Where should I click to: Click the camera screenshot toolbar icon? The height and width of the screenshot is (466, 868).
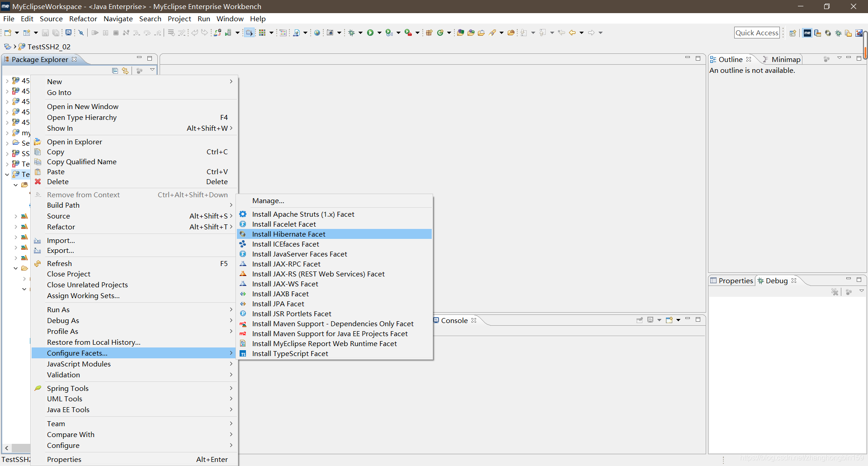pyautogui.click(x=330, y=33)
